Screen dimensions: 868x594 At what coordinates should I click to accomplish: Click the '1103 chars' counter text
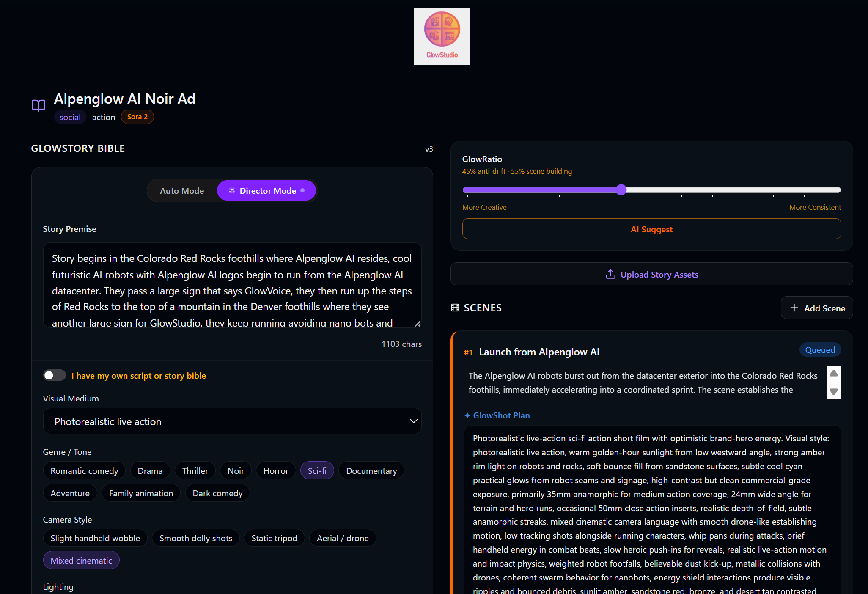[401, 344]
